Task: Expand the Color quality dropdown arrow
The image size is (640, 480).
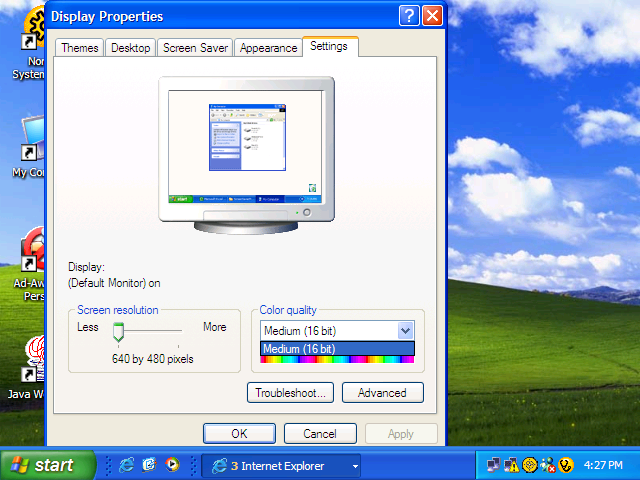Action: click(x=406, y=331)
